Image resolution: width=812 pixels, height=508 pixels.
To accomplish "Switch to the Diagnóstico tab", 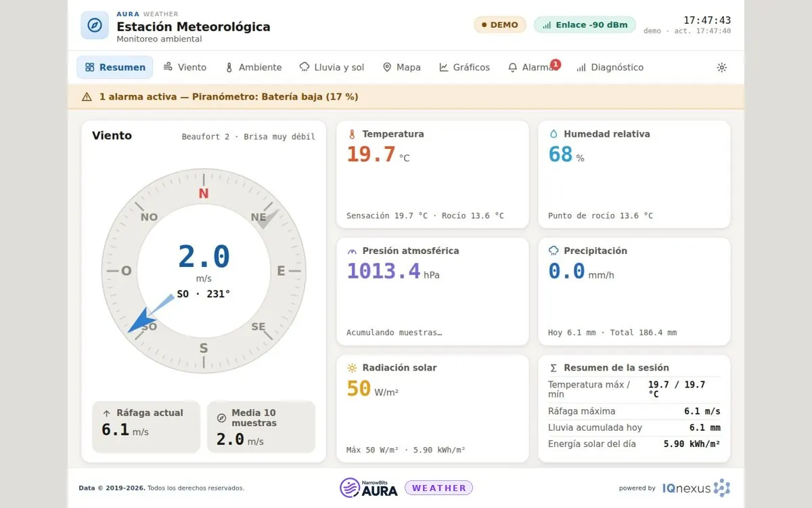I will 610,68.
